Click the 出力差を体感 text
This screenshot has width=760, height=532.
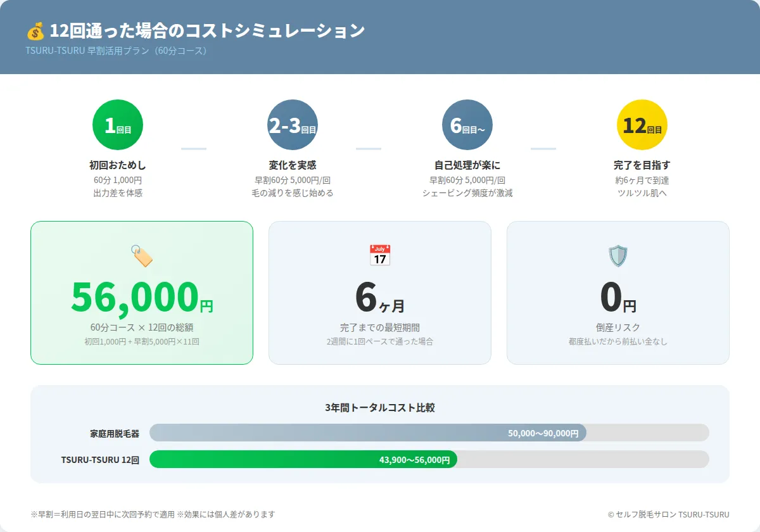(118, 193)
